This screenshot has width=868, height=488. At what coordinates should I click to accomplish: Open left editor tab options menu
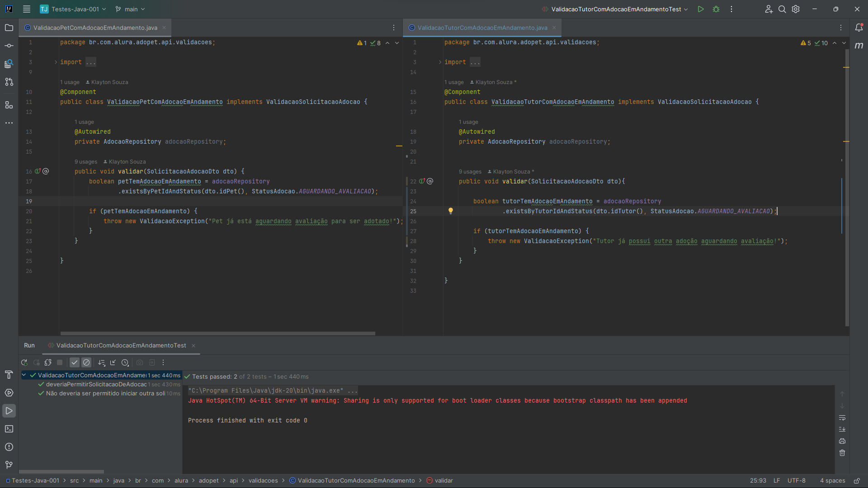coord(394,28)
